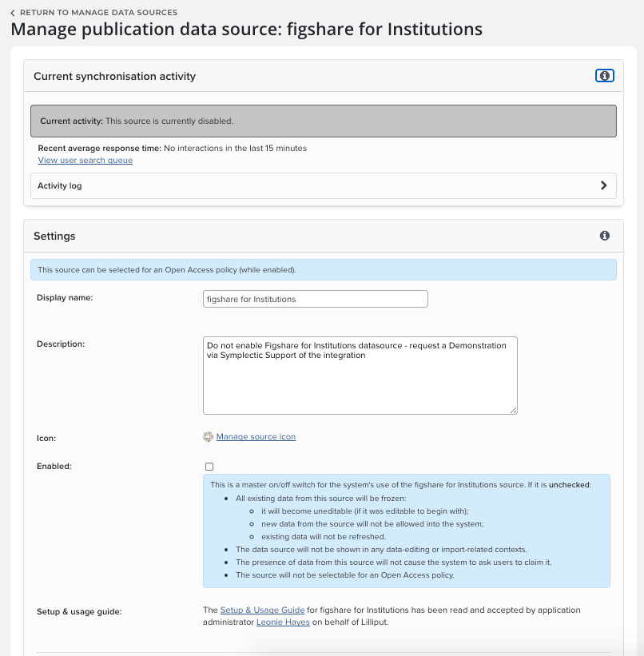Open the Leonie Hayes administrator link
The image size is (644, 656).
pyautogui.click(x=284, y=622)
